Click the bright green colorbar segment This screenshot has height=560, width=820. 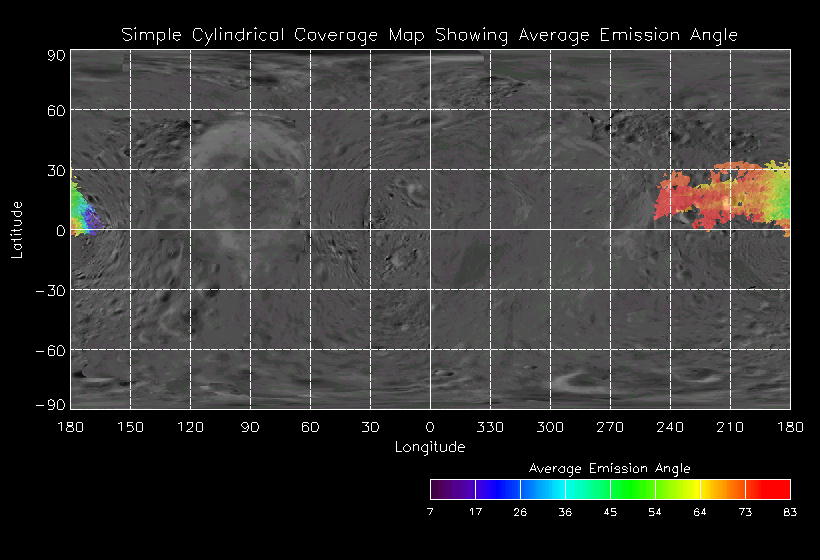(x=632, y=489)
